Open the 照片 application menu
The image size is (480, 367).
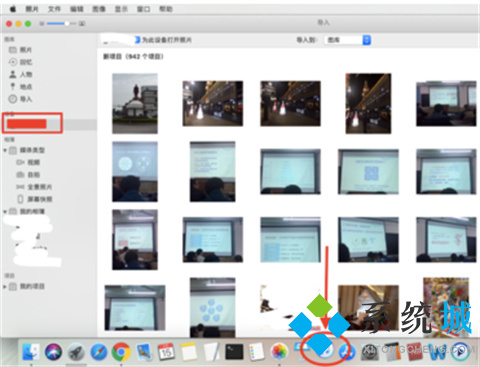[x=32, y=9]
